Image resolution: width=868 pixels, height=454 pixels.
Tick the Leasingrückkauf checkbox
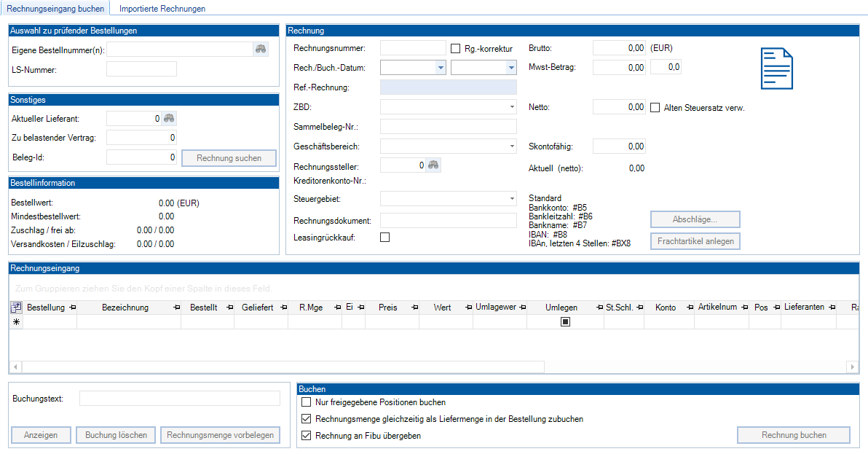(385, 237)
